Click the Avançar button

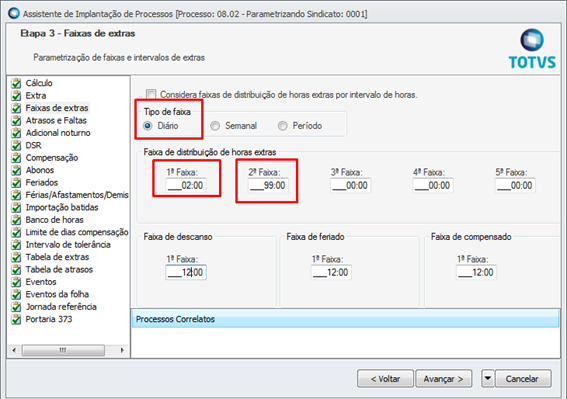pos(443,379)
